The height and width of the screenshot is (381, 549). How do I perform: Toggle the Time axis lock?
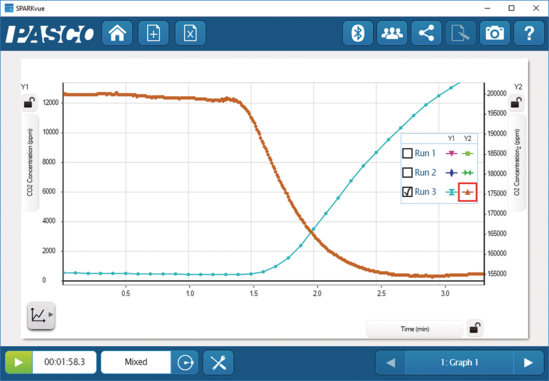(475, 328)
